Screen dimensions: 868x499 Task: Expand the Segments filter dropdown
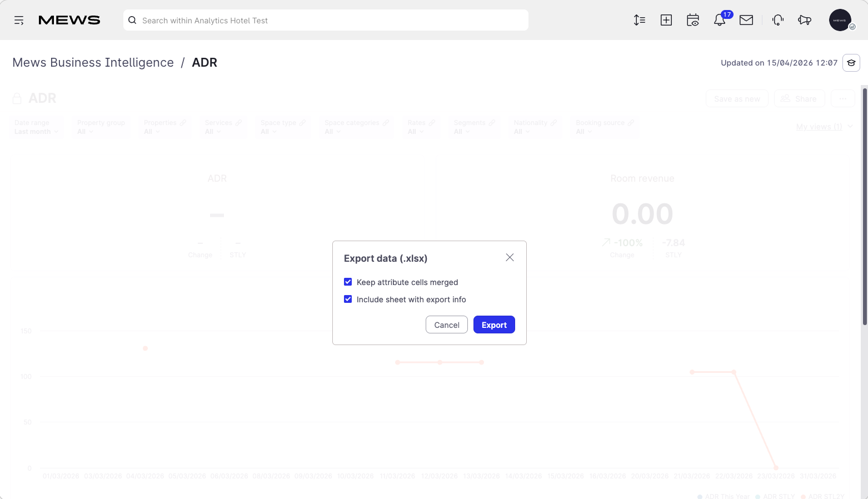point(475,127)
